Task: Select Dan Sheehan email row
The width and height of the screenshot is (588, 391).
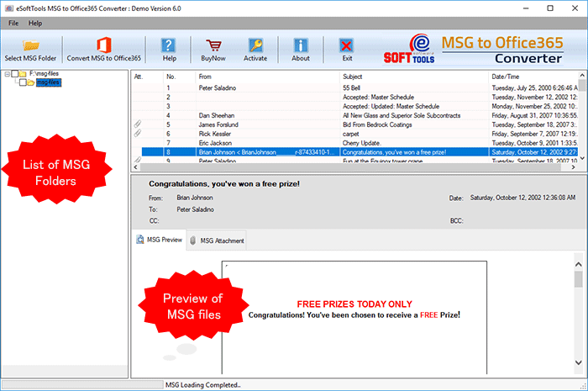Action: [x=354, y=115]
